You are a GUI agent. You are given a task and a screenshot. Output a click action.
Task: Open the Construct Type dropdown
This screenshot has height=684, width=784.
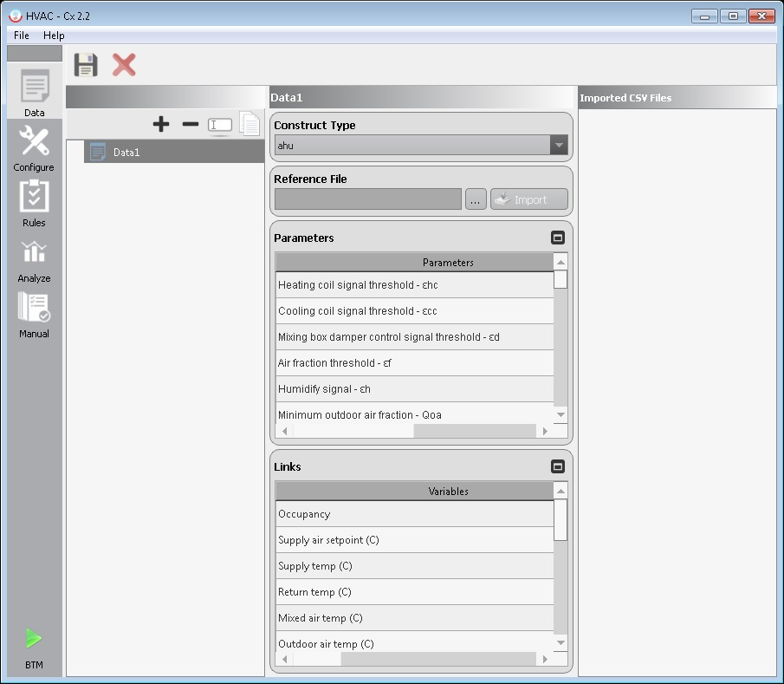pyautogui.click(x=560, y=145)
